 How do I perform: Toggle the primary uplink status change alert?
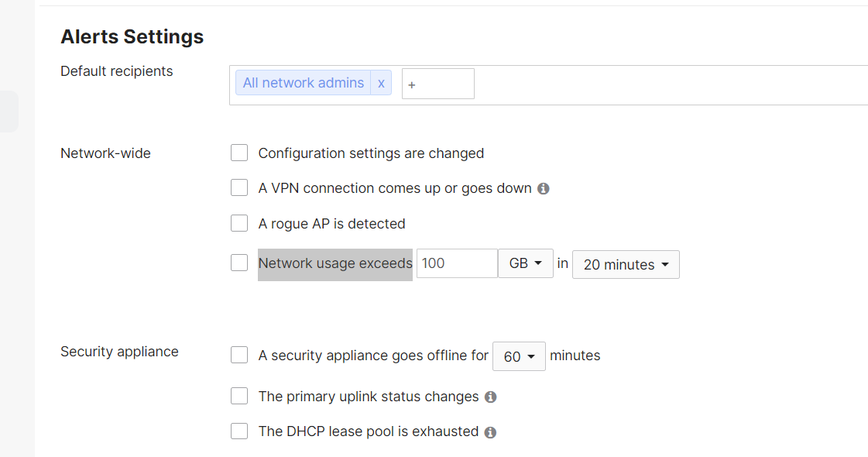pyautogui.click(x=239, y=396)
